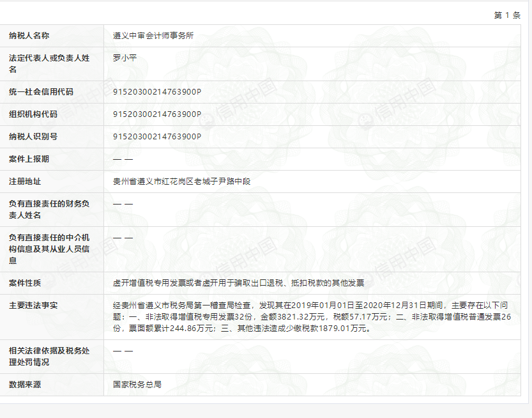
Task: Select the '组织机构代码' row label
Action: [33, 114]
